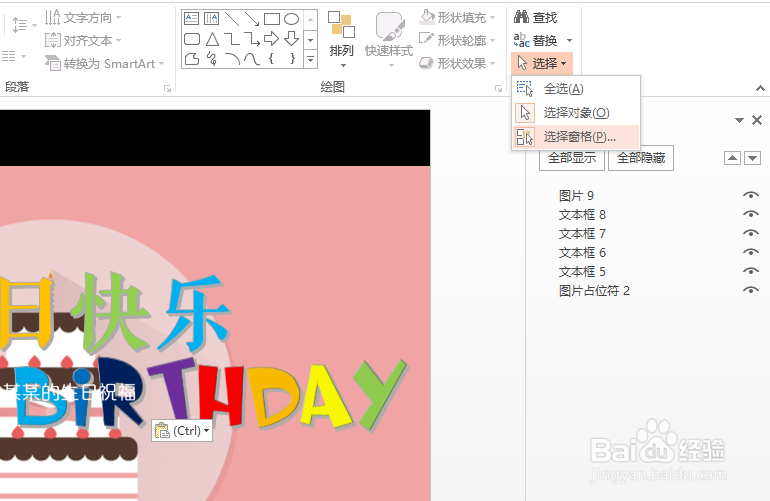Open 对齐文本 align text dropdown
This screenshot has height=501, width=770.
[82, 40]
